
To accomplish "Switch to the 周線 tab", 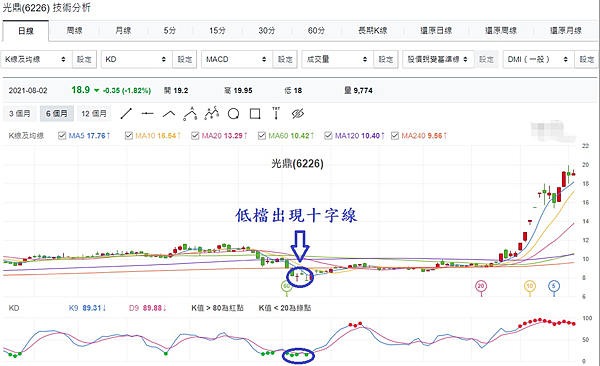I will click(74, 31).
